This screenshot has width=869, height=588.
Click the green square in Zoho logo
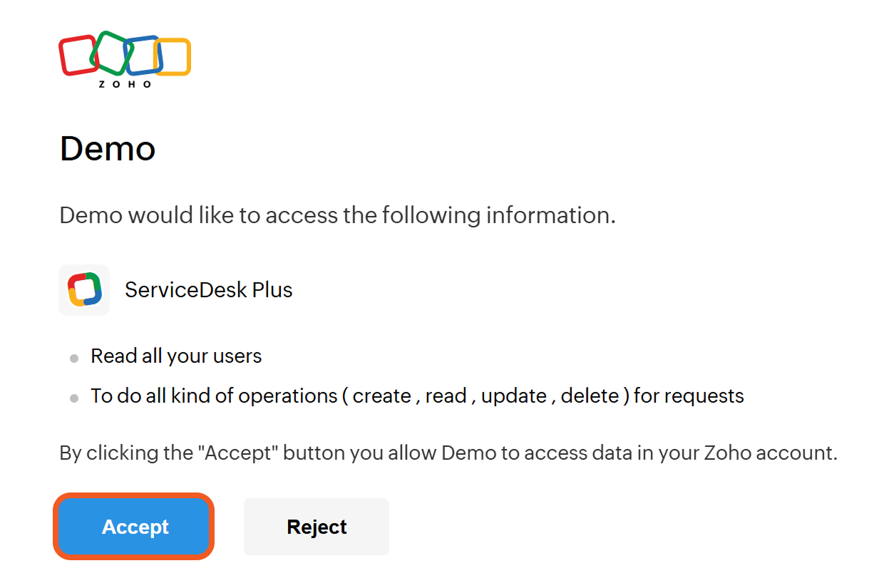tap(110, 51)
